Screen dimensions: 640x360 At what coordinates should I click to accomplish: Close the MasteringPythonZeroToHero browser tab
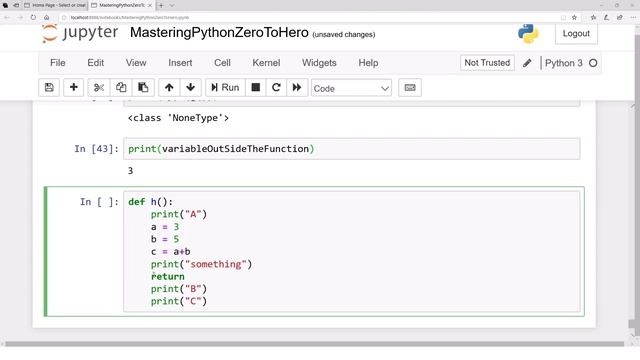[150, 5]
